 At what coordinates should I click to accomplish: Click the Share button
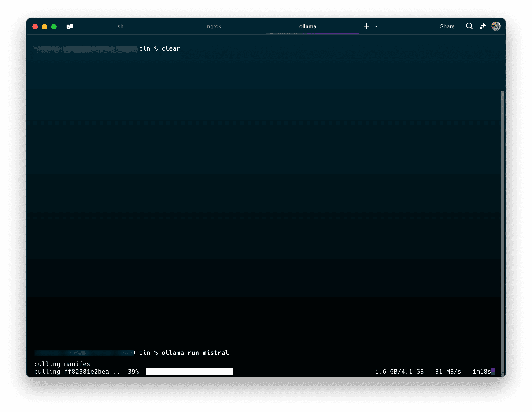point(447,26)
